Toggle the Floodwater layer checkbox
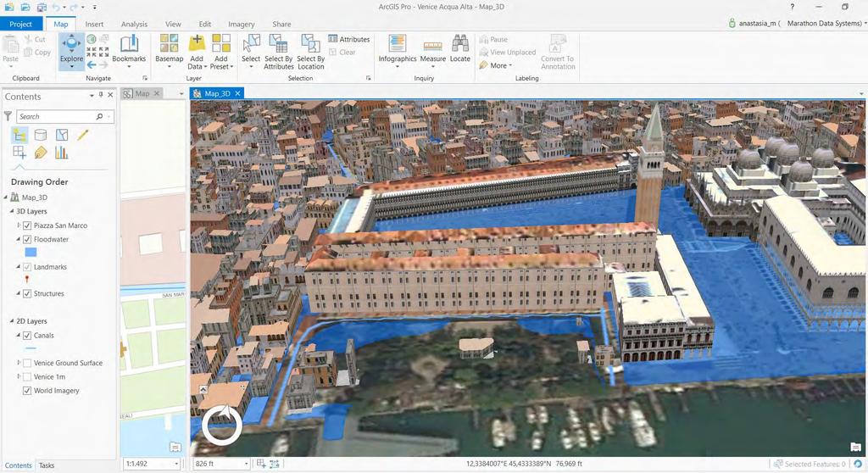 [26, 239]
